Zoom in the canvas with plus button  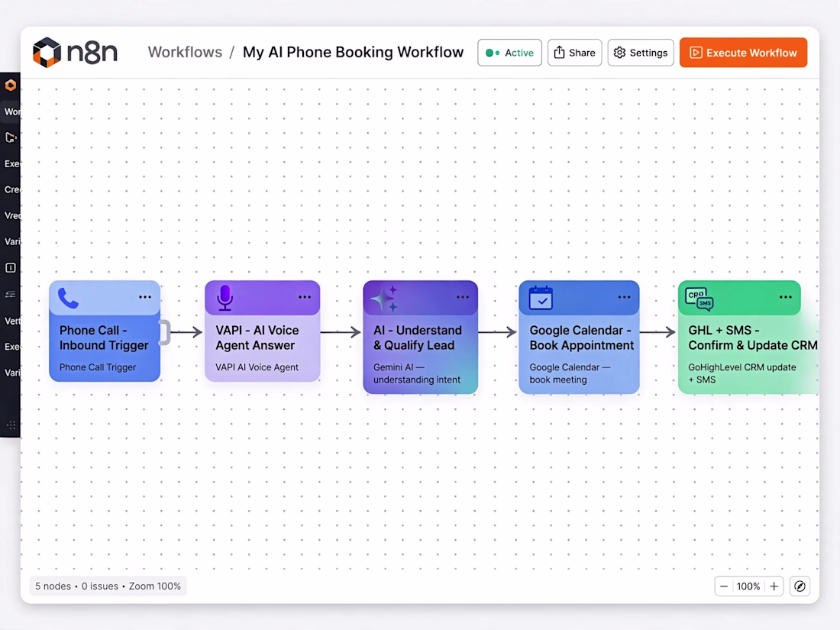774,586
